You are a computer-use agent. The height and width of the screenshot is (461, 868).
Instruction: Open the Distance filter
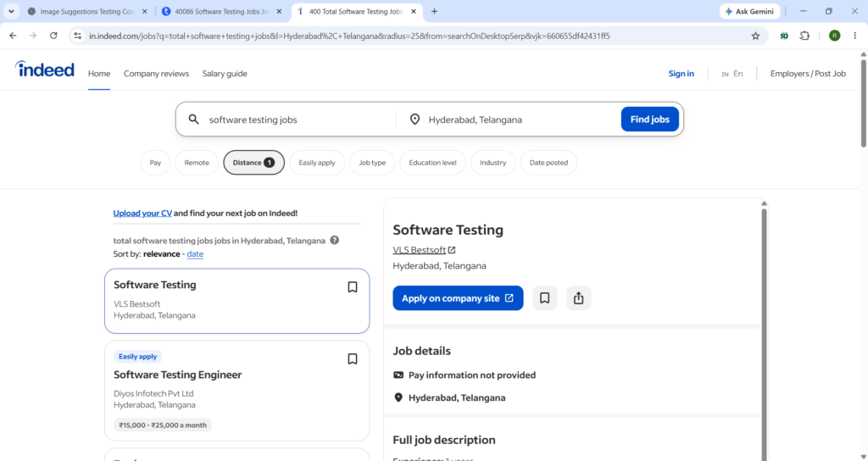pos(253,163)
